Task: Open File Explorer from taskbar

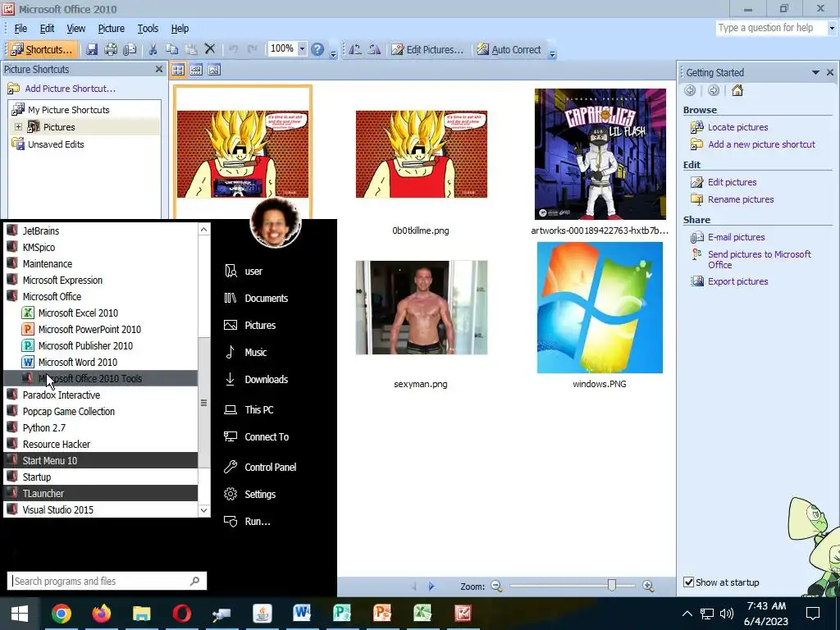Action: pos(141,614)
